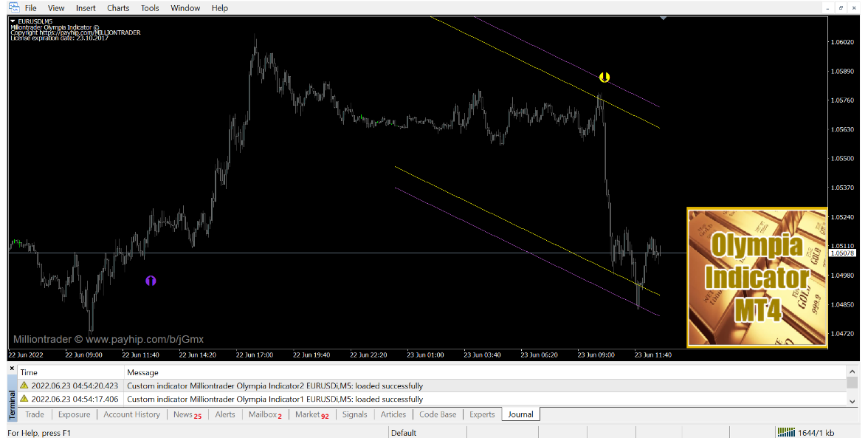Open the News tab
868x438 pixels.
coord(187,414)
